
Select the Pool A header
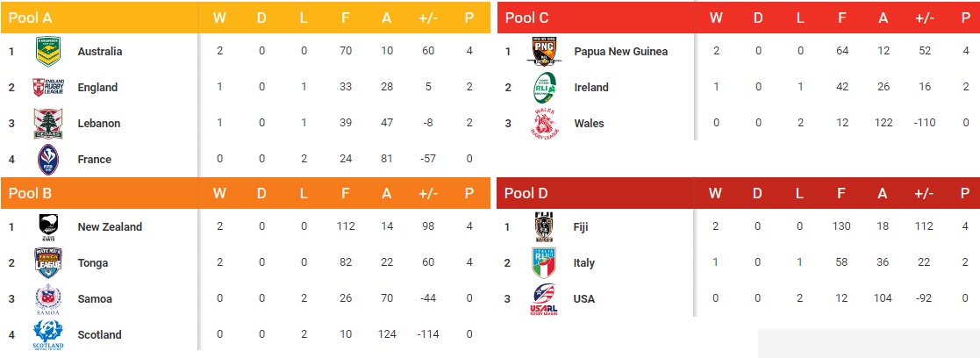click(30, 17)
